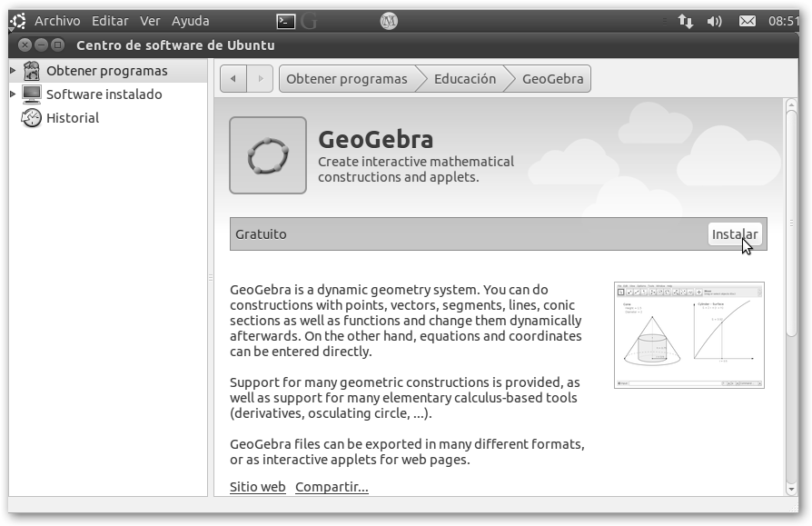This screenshot has height=526, width=812.
Task: Open the Ayuda menu
Action: click(x=191, y=21)
